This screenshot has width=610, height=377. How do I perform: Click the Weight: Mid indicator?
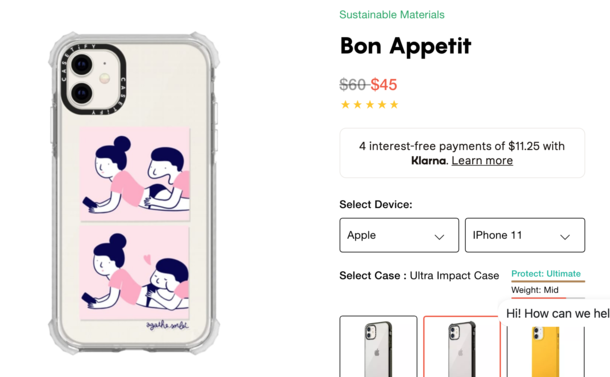(535, 290)
